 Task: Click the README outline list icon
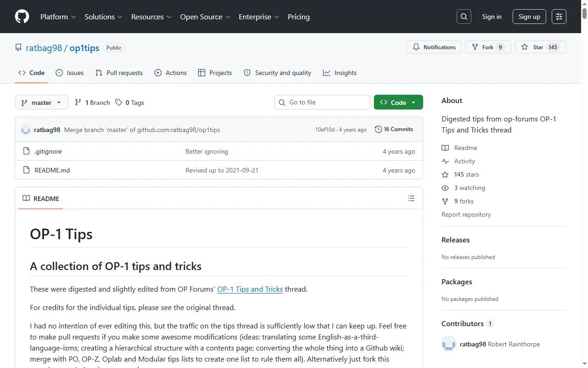[411, 198]
